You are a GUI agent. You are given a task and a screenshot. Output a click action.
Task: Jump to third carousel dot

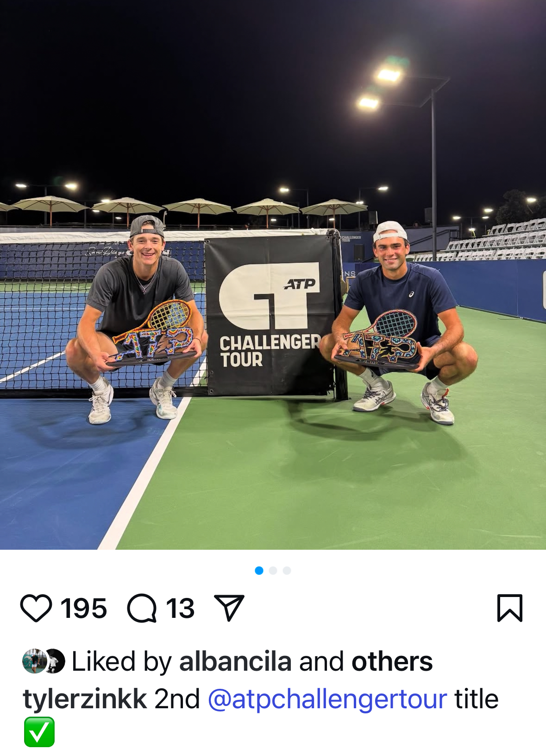pyautogui.click(x=287, y=571)
